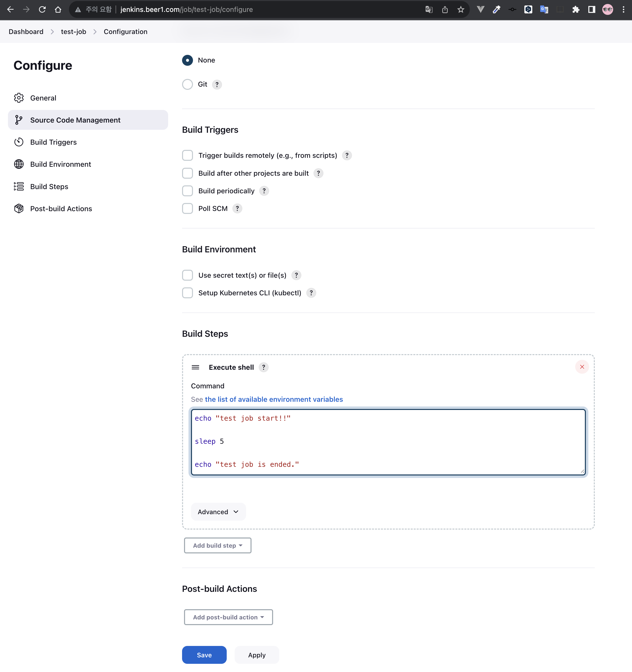Open the list of available environment variables link
This screenshot has height=672, width=632.
[x=274, y=399]
